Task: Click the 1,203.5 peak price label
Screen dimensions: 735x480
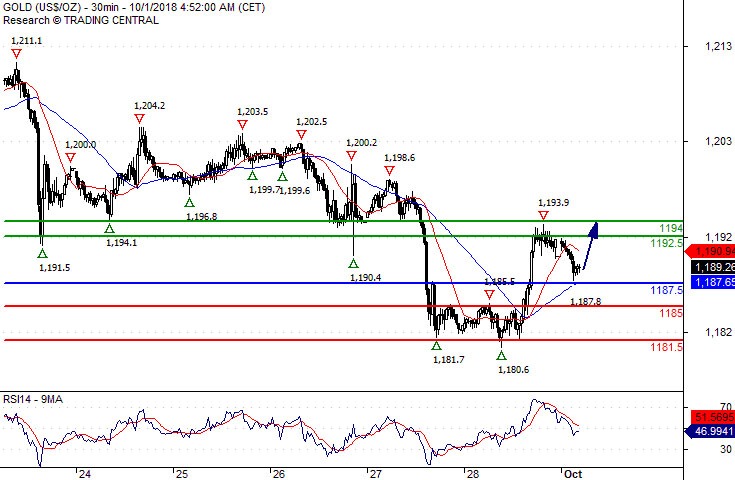Action: point(253,112)
